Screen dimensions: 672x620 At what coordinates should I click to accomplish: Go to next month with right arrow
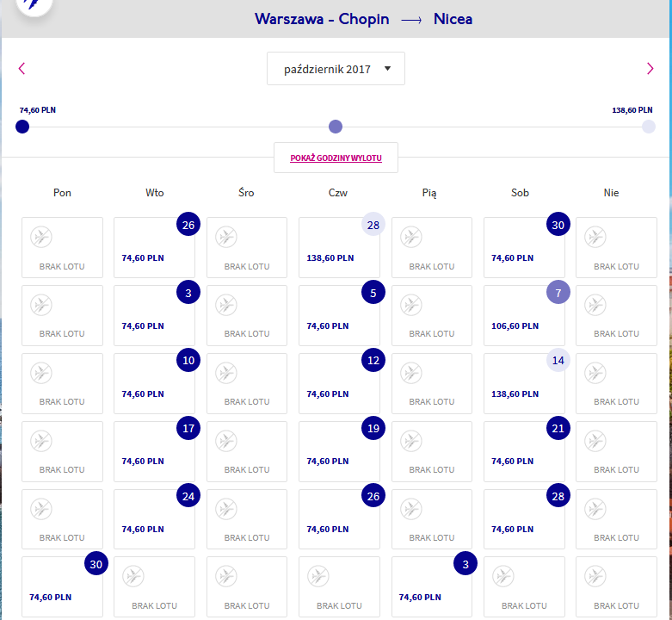click(650, 69)
